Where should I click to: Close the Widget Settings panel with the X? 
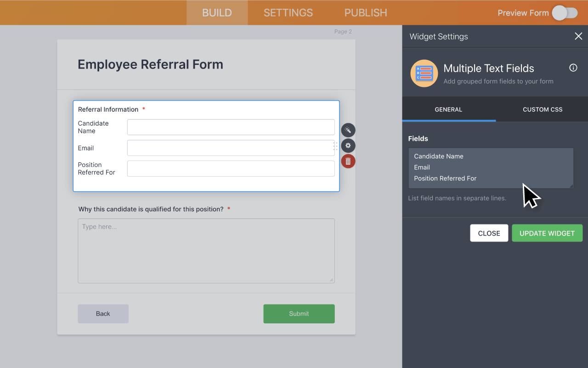tap(578, 36)
